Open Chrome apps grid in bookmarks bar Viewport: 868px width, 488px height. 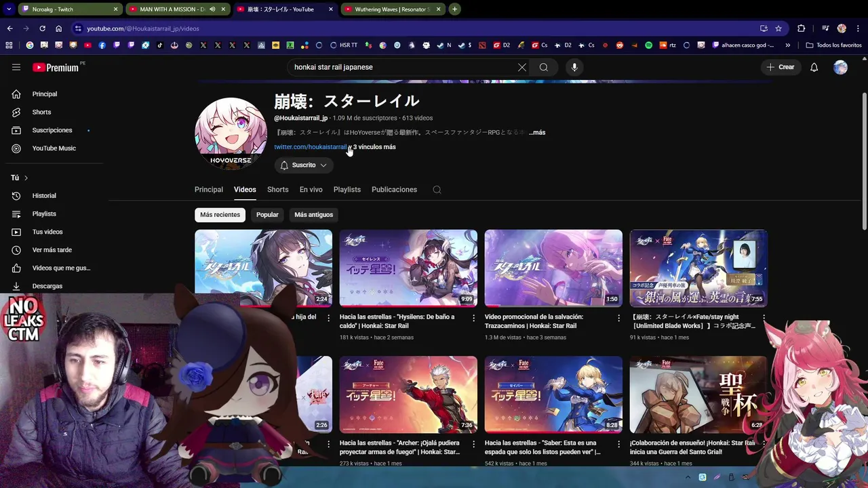[x=9, y=45]
